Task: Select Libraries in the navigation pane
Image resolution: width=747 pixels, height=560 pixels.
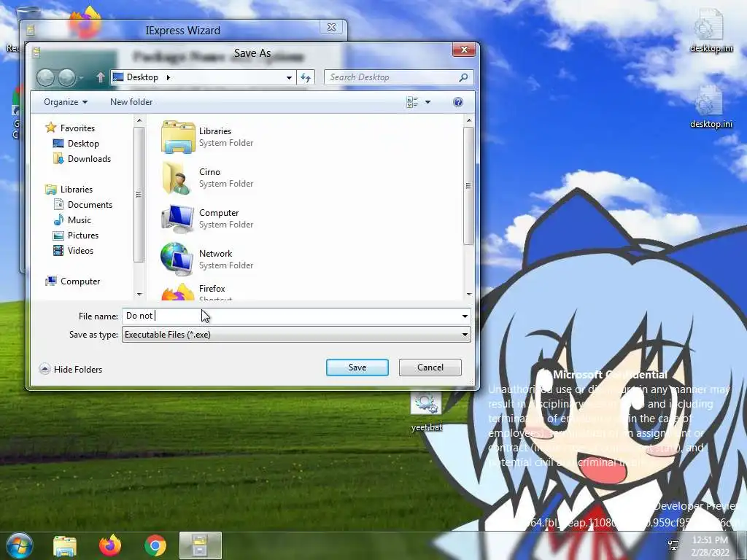Action: (69, 189)
